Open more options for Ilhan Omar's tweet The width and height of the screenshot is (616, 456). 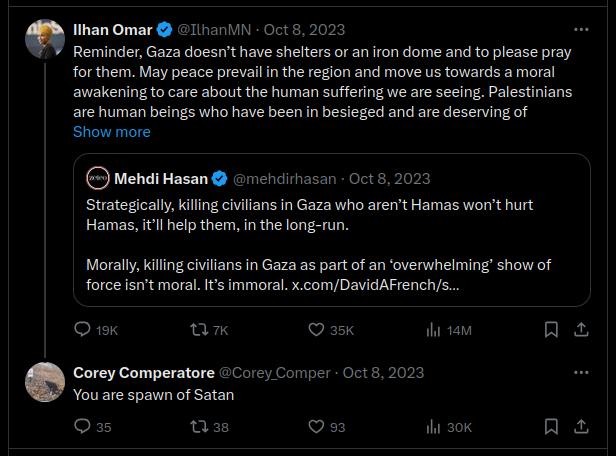(x=581, y=29)
